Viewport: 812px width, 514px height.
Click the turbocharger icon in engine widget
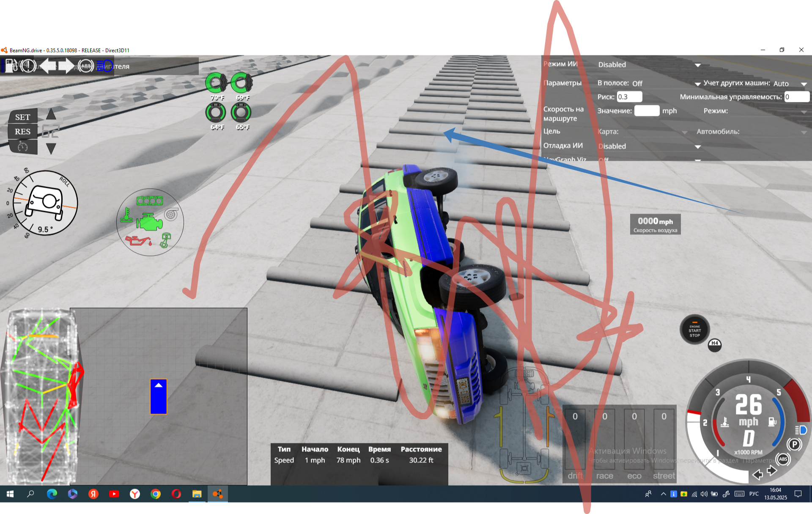pos(171,214)
